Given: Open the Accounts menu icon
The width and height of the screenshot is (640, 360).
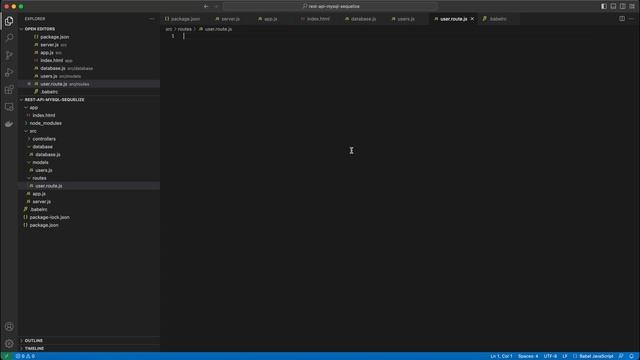Looking at the screenshot, I should (9, 327).
